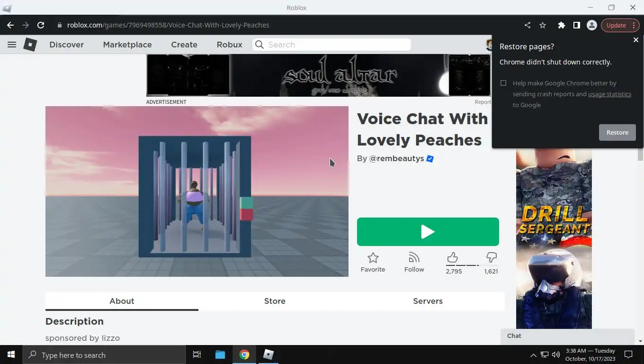Click the search magnifier icon

click(259, 45)
